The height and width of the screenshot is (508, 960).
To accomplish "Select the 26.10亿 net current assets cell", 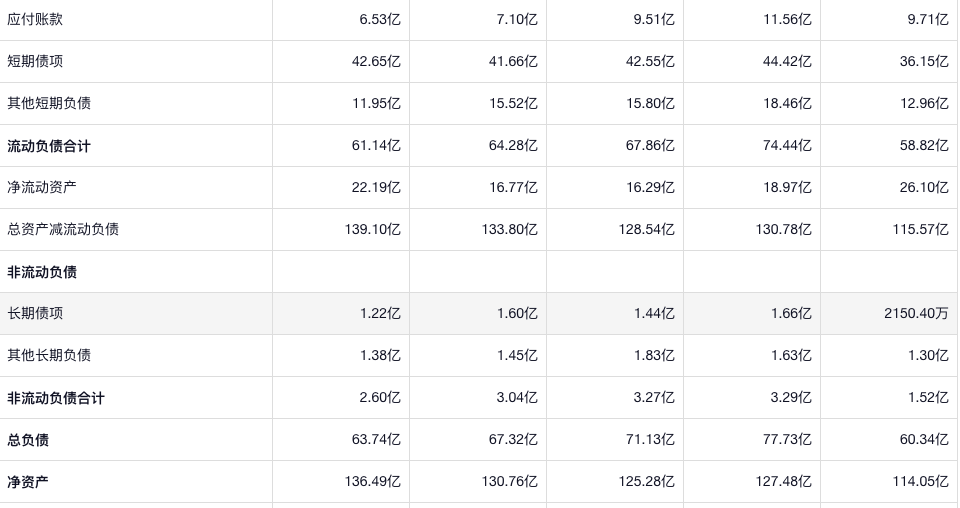I will 924,187.
